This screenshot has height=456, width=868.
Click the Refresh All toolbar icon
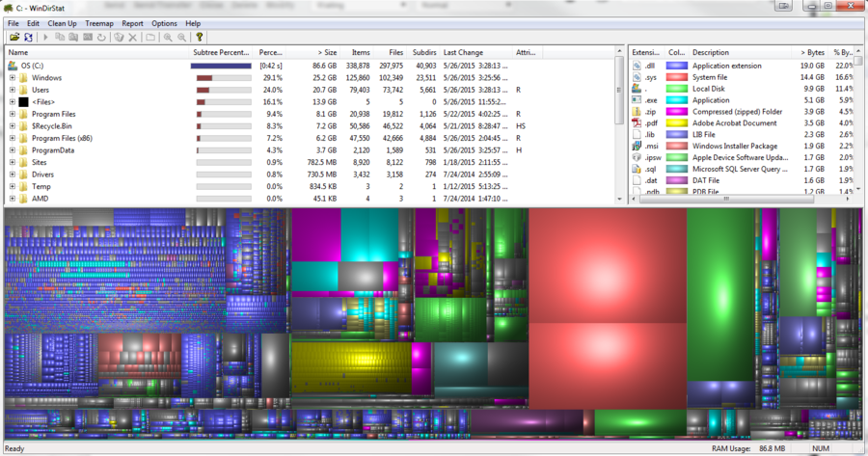tap(29, 38)
